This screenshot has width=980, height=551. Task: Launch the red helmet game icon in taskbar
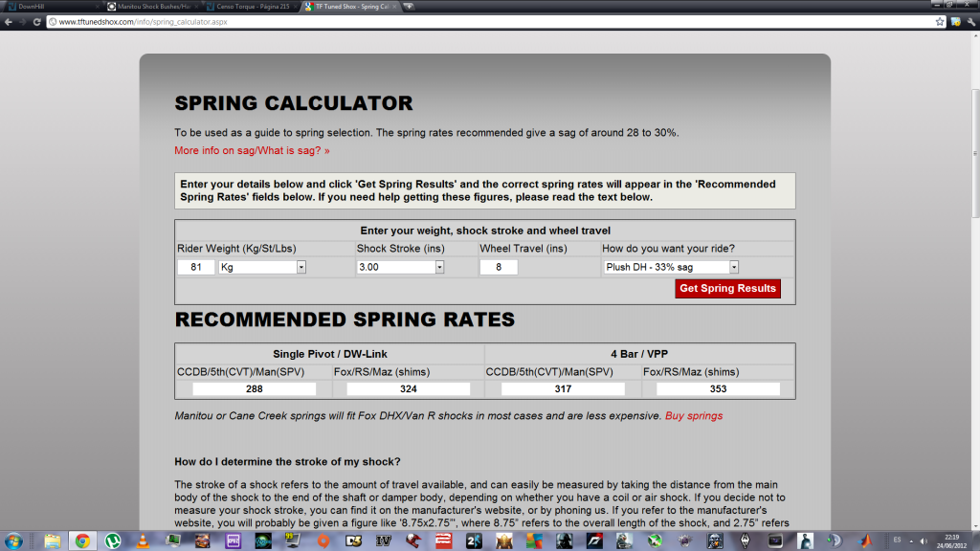point(413,541)
